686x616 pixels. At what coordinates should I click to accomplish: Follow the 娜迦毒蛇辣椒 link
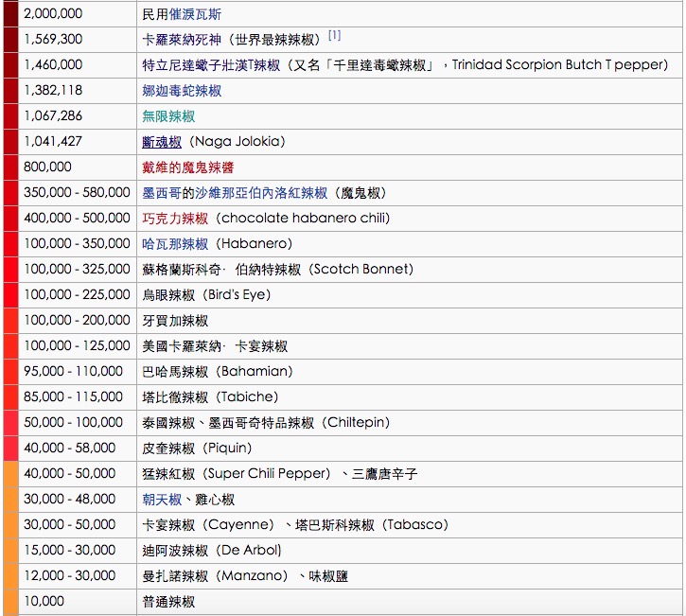click(x=182, y=91)
